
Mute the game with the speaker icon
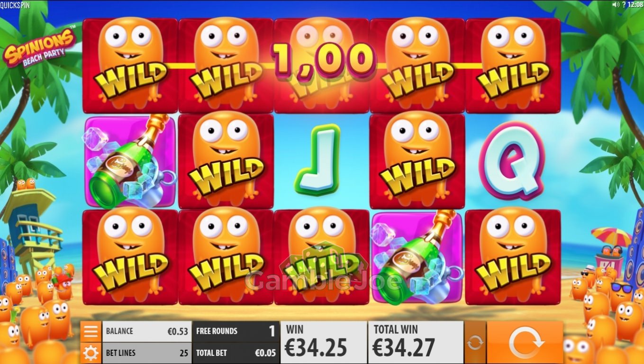point(616,5)
